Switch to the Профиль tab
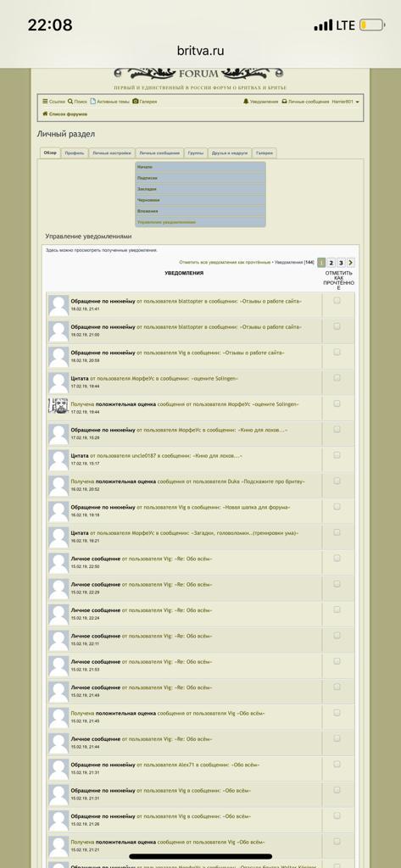This screenshot has width=401, height=868. pos(75,153)
